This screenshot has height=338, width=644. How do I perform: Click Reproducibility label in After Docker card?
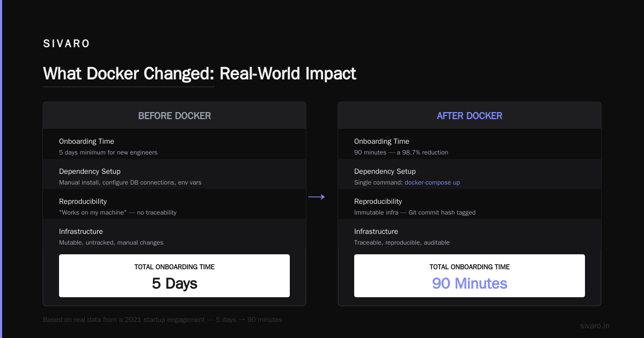[x=378, y=202]
